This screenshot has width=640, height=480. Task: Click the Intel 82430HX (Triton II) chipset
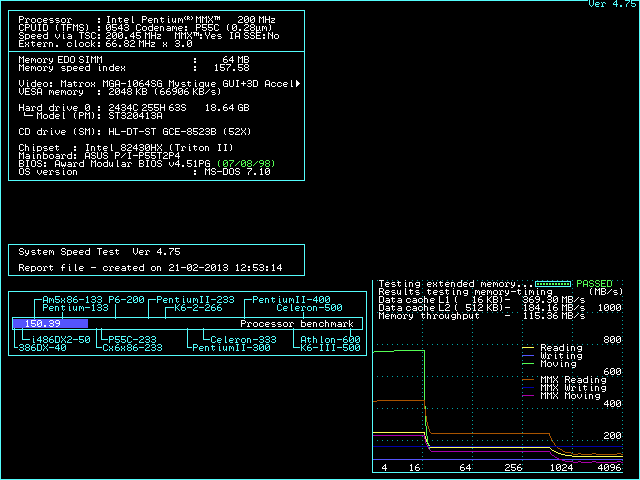[159, 148]
